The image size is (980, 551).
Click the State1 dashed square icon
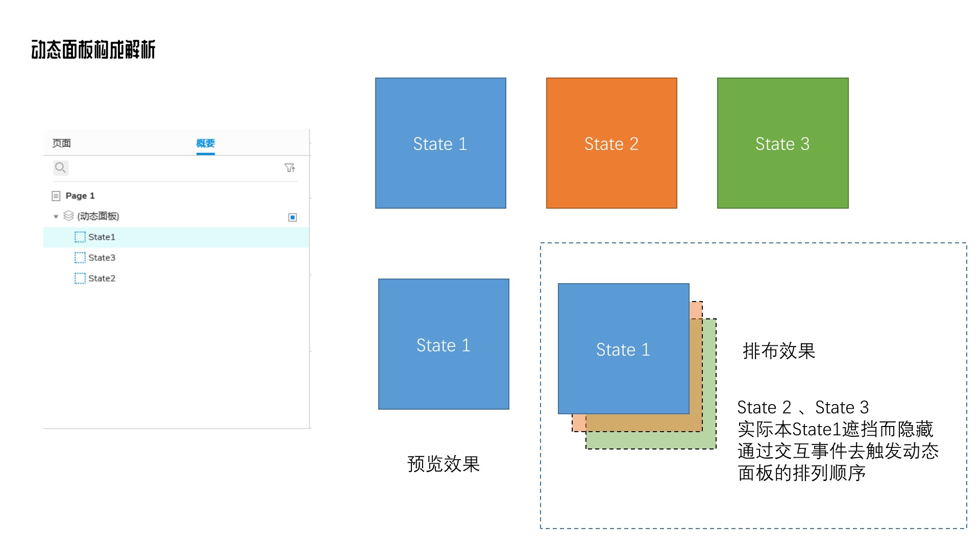pos(80,237)
